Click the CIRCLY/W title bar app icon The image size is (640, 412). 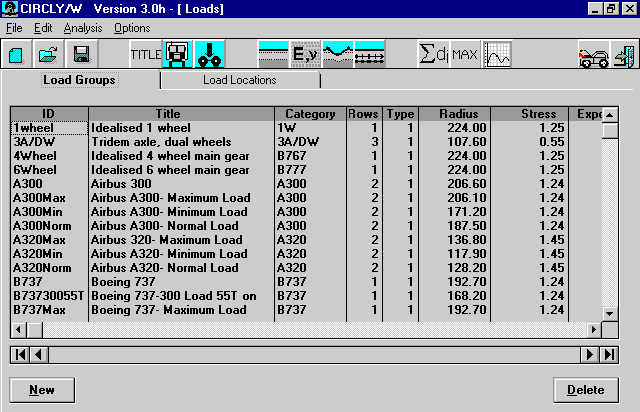(10, 9)
